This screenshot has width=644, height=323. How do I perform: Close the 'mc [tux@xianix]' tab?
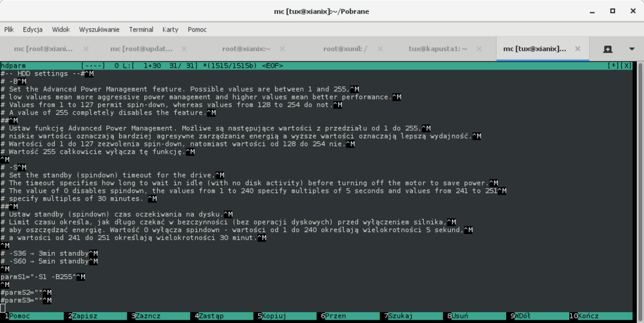(x=578, y=48)
